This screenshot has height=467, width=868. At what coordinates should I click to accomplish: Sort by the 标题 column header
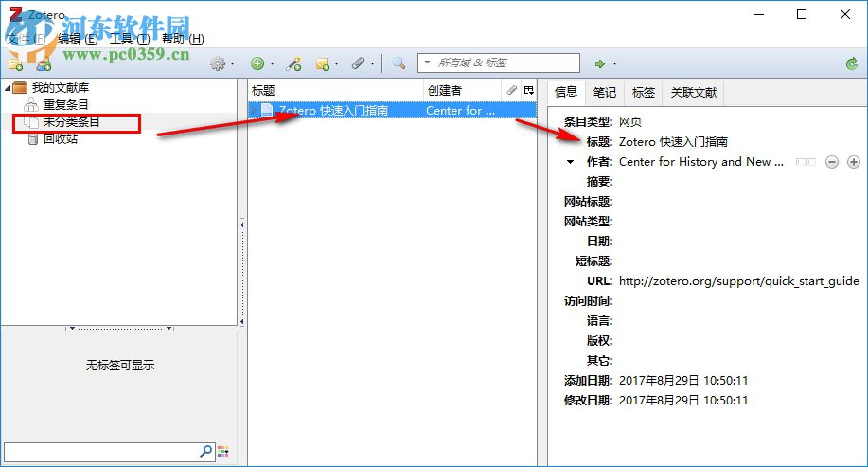coord(335,90)
